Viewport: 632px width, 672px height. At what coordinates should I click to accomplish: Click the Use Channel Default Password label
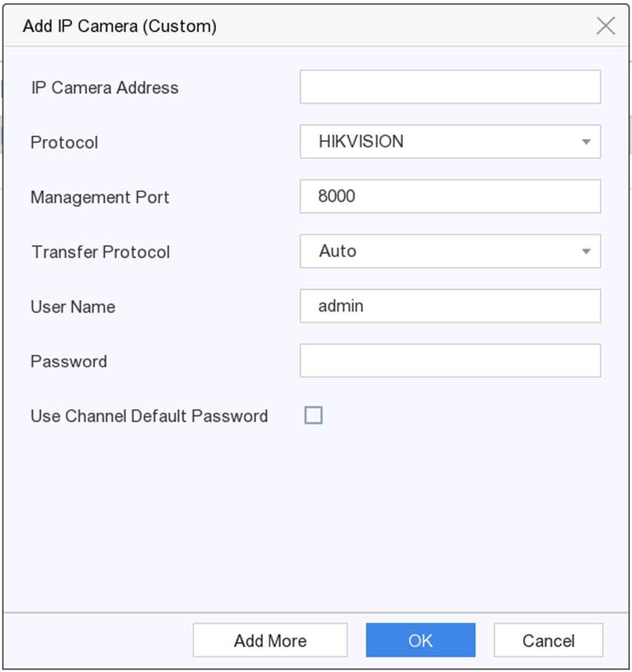pyautogui.click(x=149, y=417)
